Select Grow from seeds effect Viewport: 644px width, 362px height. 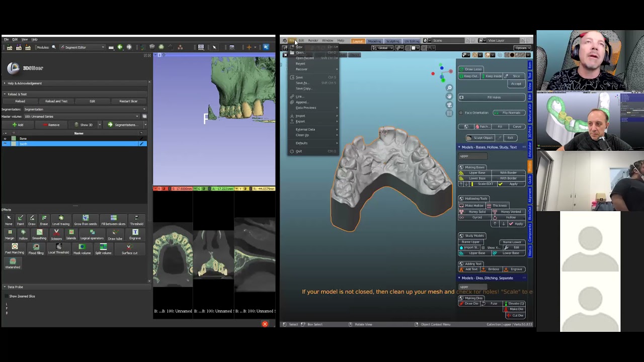(x=86, y=220)
